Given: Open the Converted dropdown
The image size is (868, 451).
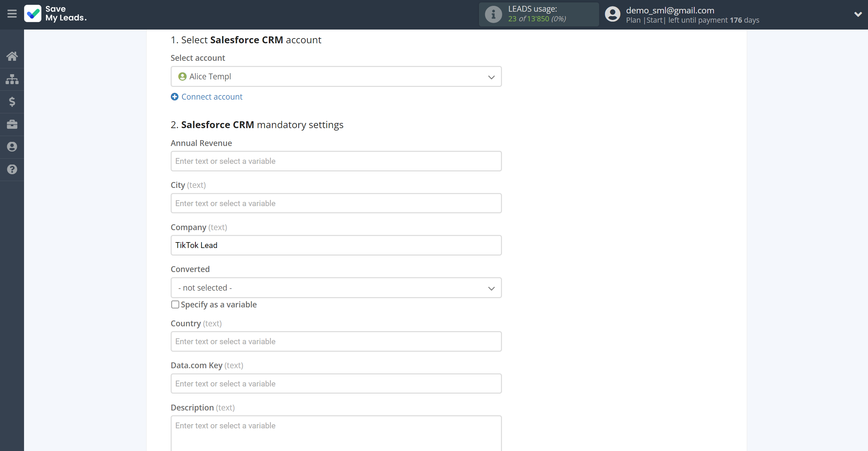Looking at the screenshot, I should (x=336, y=288).
